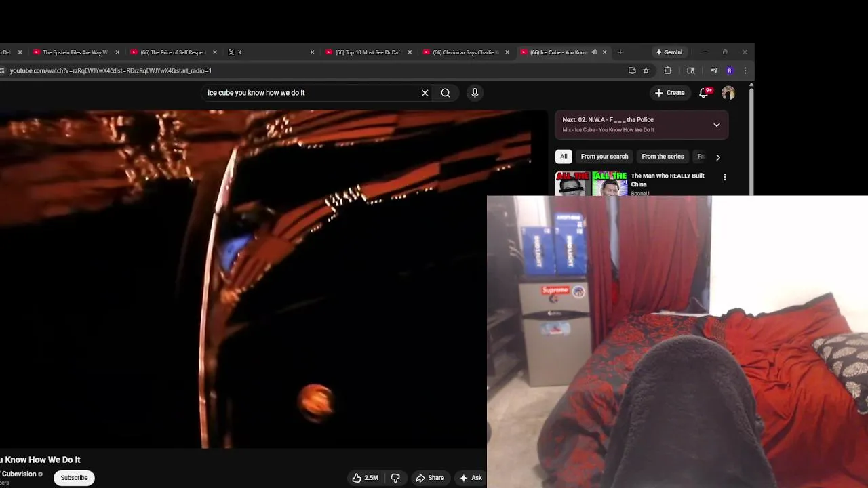Image resolution: width=868 pixels, height=488 pixels.
Task: Open the side panel icon in toolbar
Action: [691, 70]
